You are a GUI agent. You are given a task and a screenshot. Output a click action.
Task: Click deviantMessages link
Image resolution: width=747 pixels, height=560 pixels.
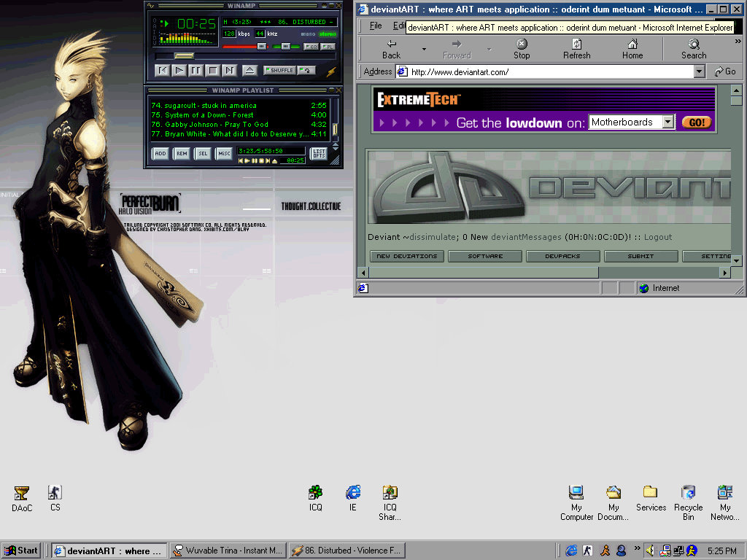coord(526,237)
